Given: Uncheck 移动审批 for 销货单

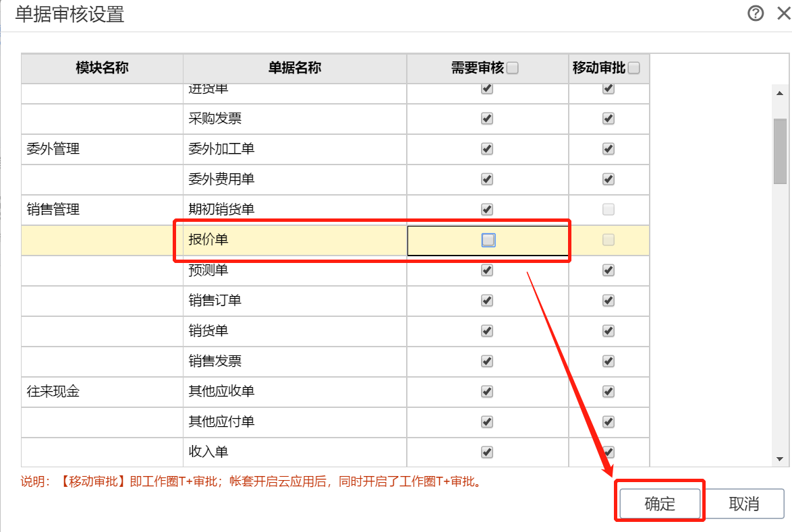Looking at the screenshot, I should point(609,331).
